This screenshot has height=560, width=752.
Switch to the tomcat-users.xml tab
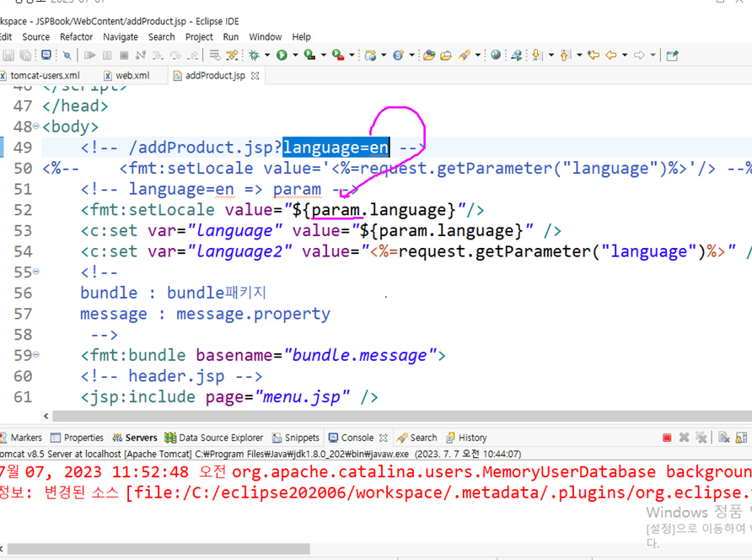coord(40,75)
